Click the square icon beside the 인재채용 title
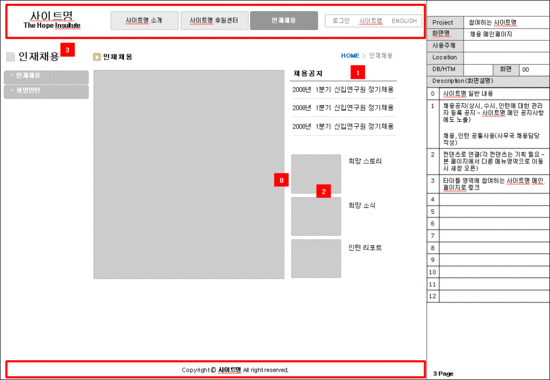 pyautogui.click(x=11, y=56)
